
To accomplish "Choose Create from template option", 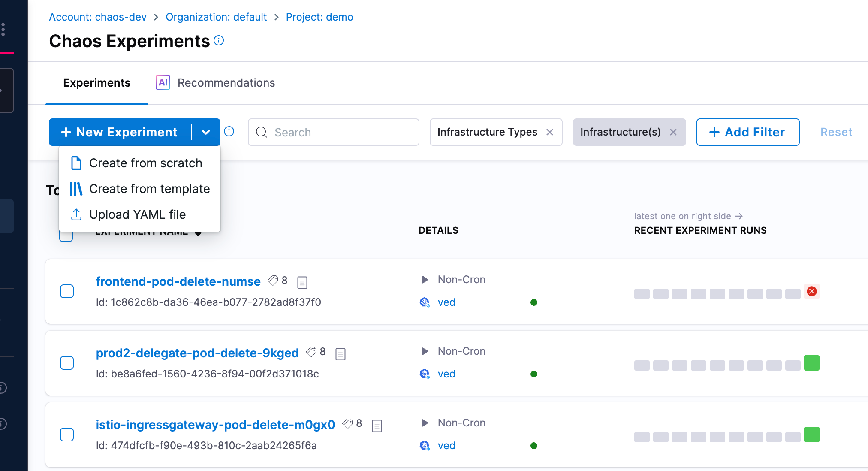I will pyautogui.click(x=149, y=189).
